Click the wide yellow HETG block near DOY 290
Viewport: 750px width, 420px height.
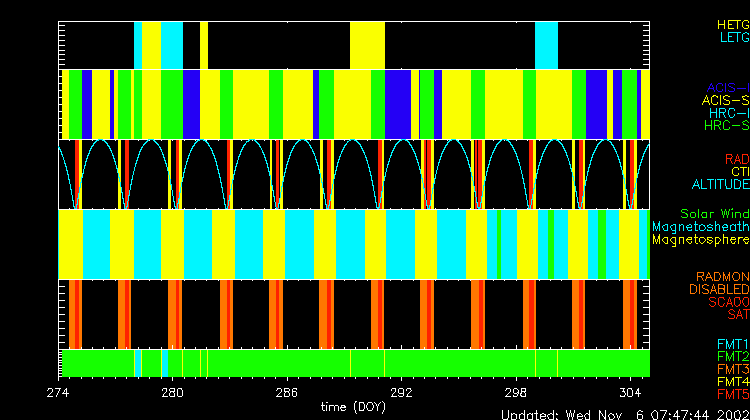click(367, 45)
